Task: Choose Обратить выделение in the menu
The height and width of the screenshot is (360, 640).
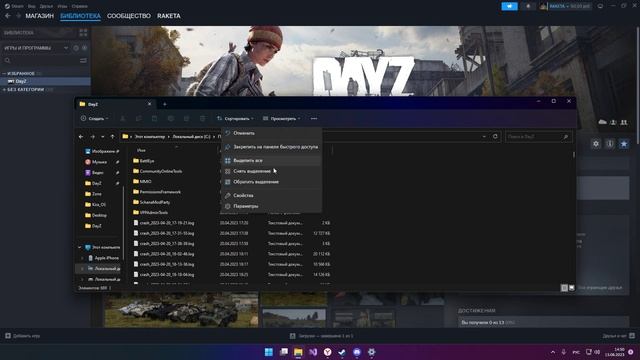Action: pyautogui.click(x=271, y=182)
